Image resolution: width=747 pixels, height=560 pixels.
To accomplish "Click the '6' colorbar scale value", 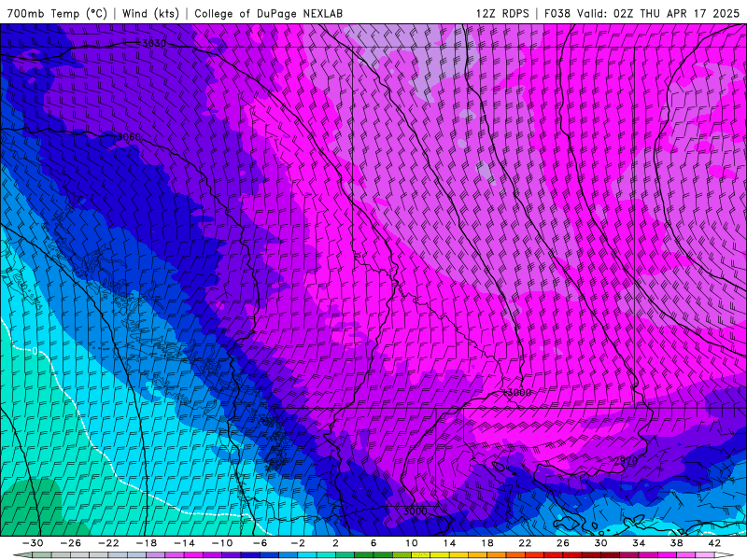I will click(x=373, y=543).
